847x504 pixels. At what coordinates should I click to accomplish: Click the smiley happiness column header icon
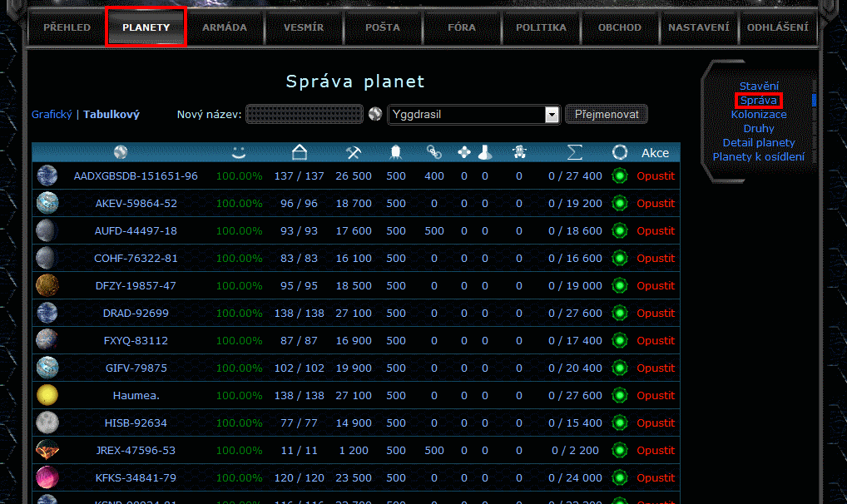click(239, 152)
